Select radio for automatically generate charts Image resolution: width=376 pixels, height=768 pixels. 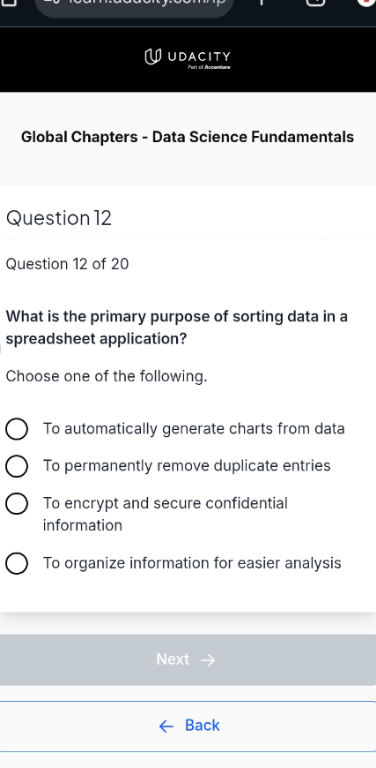17,429
